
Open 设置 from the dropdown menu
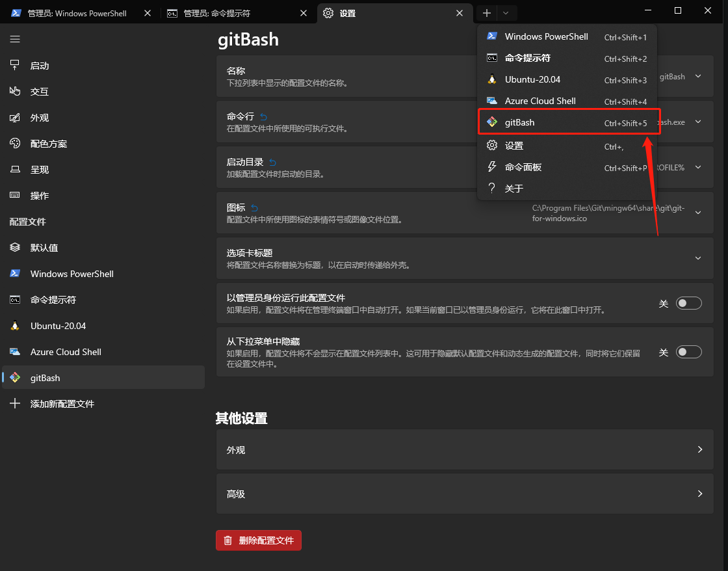[x=566, y=146]
